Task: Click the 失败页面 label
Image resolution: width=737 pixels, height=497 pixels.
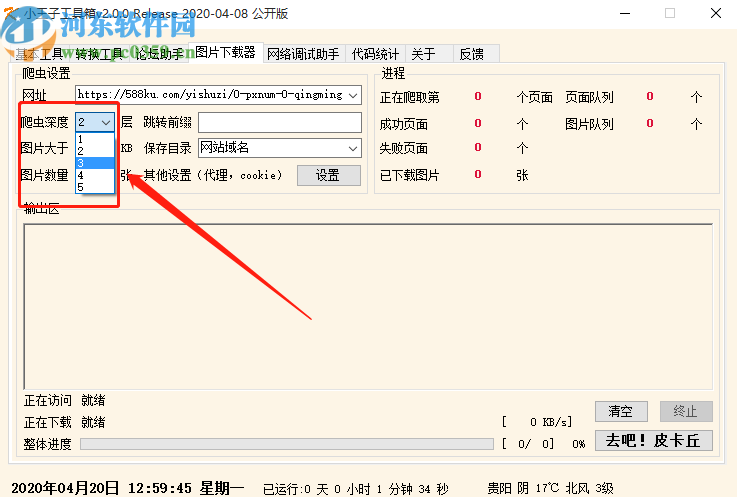Action: point(403,149)
